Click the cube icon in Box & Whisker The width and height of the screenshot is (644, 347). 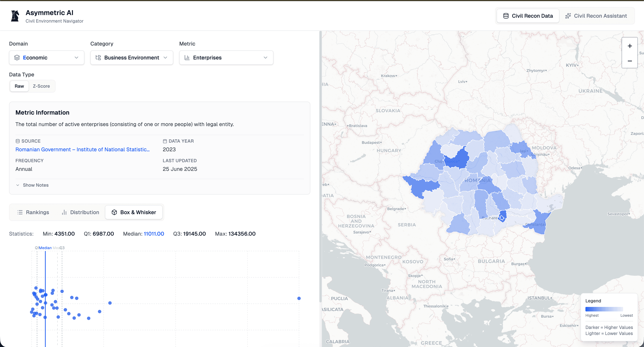point(114,212)
